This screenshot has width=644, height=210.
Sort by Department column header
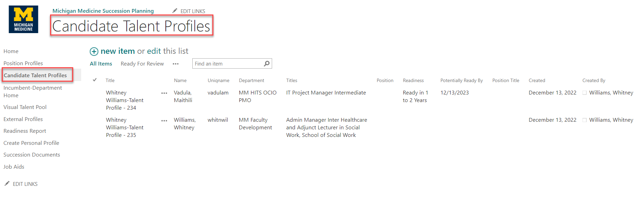click(x=251, y=80)
